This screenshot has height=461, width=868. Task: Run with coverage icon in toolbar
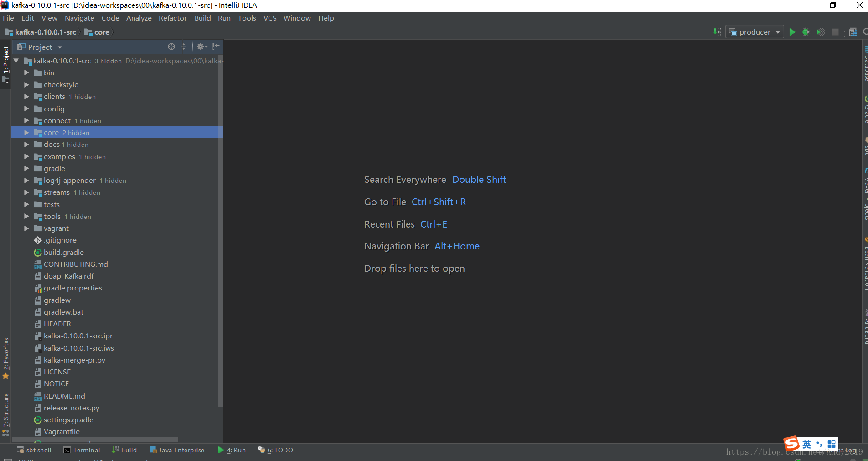(x=821, y=32)
